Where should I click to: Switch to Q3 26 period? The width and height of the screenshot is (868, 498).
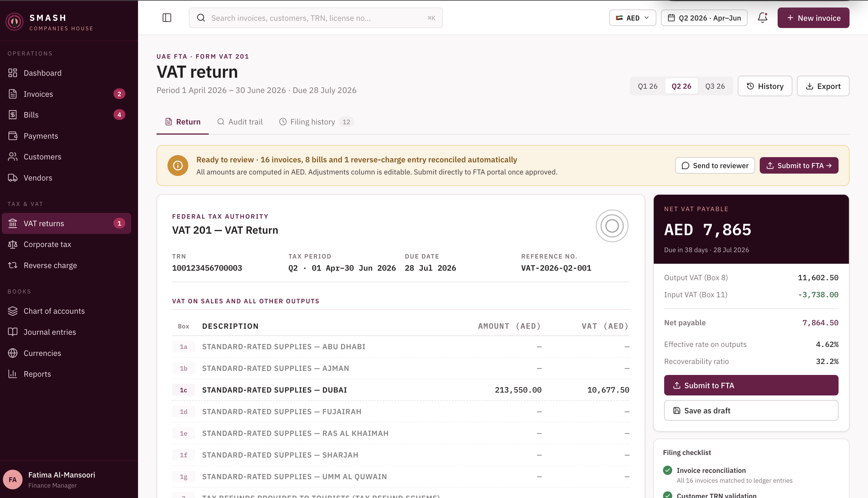715,86
